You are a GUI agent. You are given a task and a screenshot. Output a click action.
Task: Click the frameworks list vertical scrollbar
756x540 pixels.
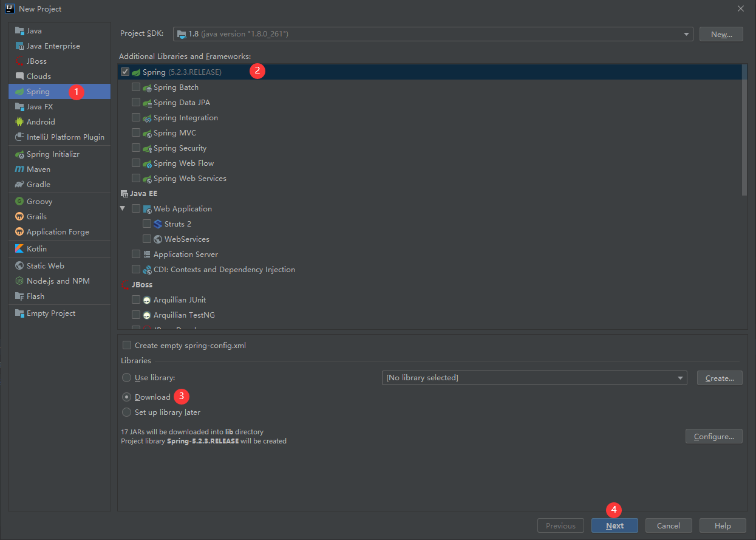coord(744,129)
